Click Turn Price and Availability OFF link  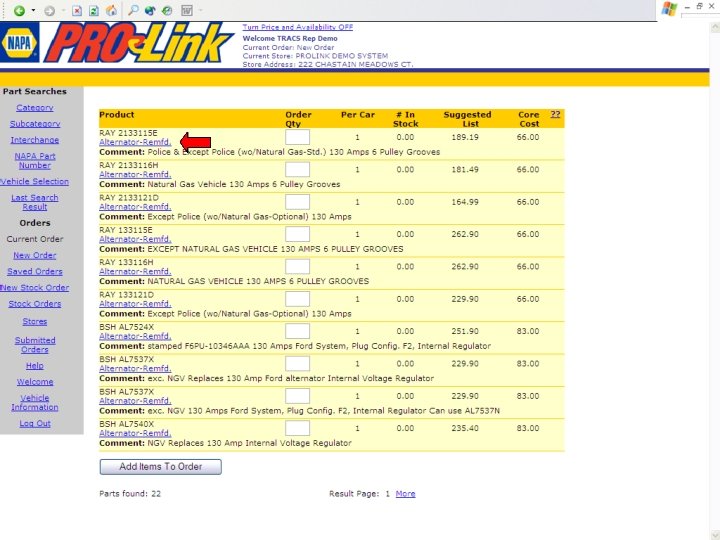[x=298, y=27]
